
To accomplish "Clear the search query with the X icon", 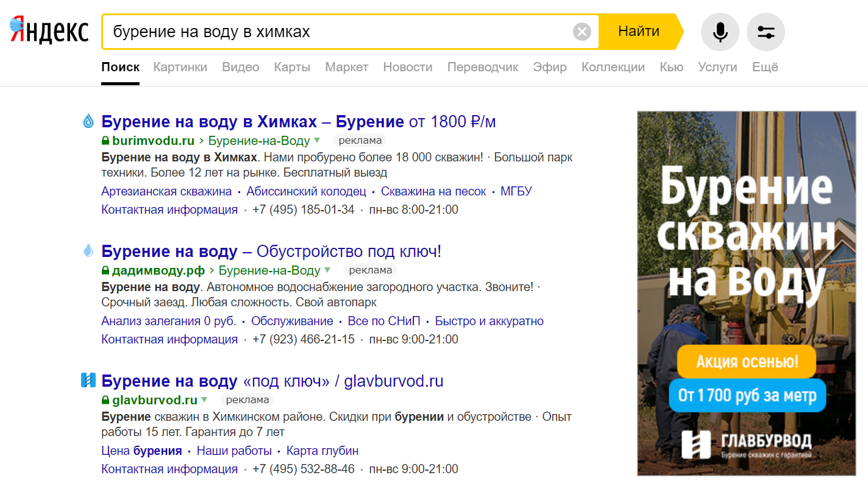I will 582,31.
